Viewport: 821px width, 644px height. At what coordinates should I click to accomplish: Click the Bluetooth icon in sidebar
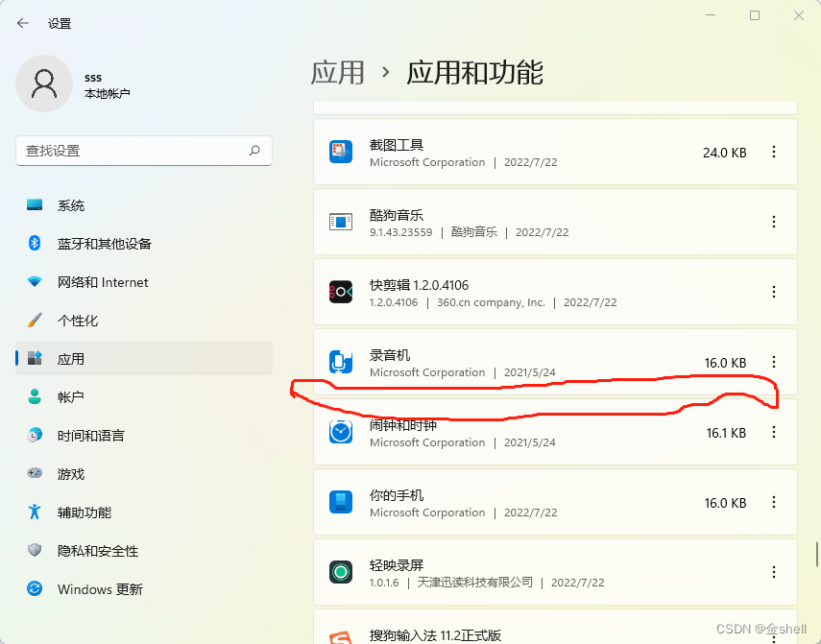coord(35,243)
